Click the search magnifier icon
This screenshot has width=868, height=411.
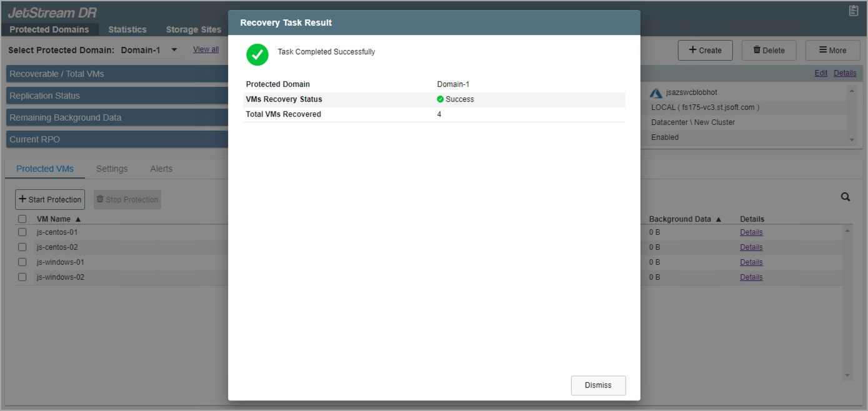tap(845, 197)
